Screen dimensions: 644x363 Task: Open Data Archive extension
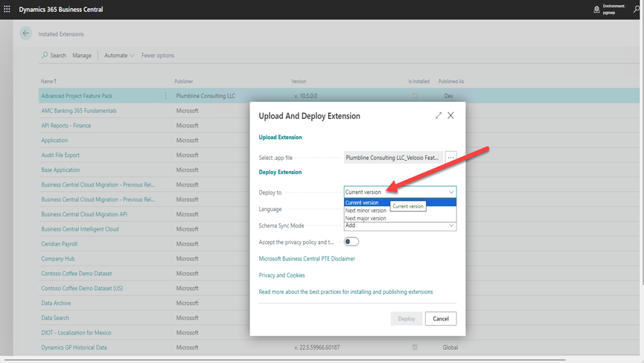pos(56,303)
